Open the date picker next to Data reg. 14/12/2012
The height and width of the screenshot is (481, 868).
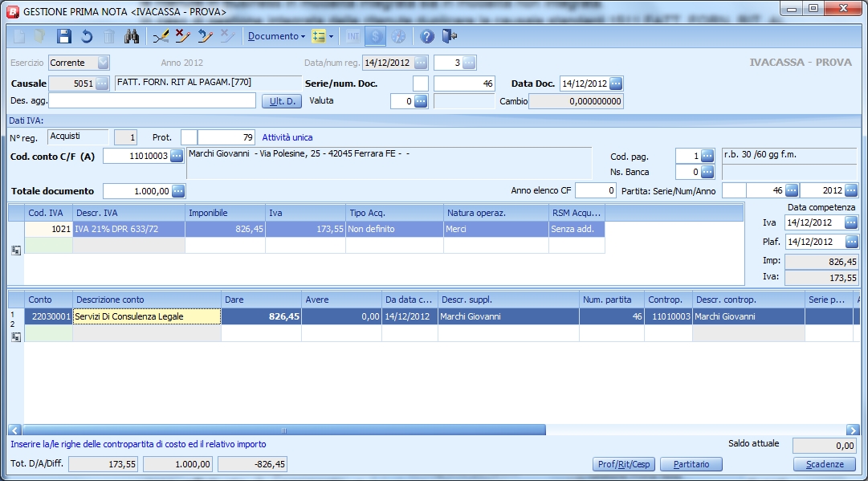click(421, 63)
